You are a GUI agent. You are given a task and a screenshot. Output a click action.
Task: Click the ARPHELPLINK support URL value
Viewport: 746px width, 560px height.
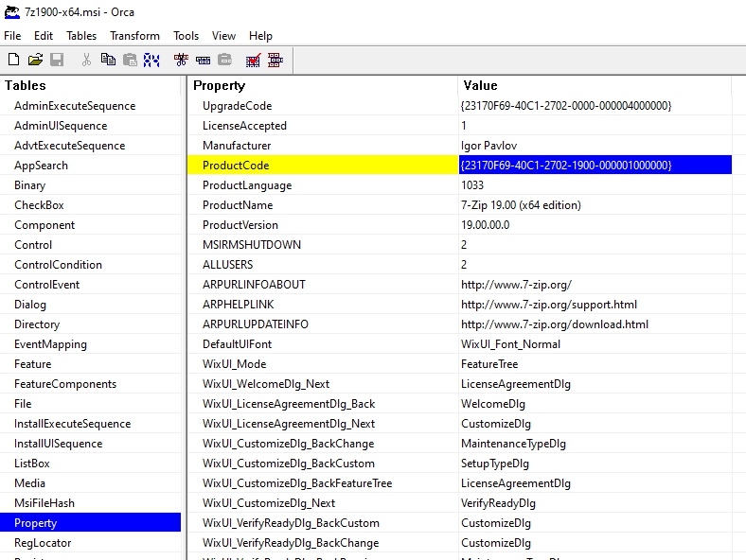549,305
